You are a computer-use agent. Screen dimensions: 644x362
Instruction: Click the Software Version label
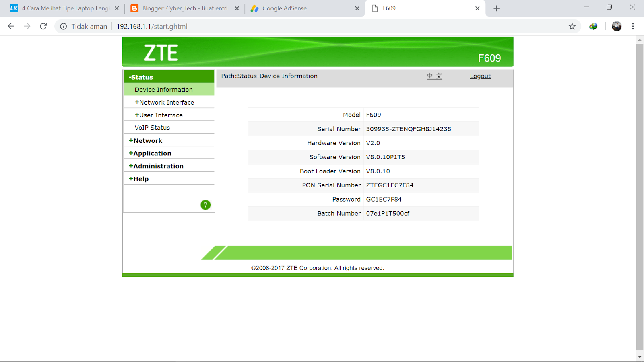(335, 157)
